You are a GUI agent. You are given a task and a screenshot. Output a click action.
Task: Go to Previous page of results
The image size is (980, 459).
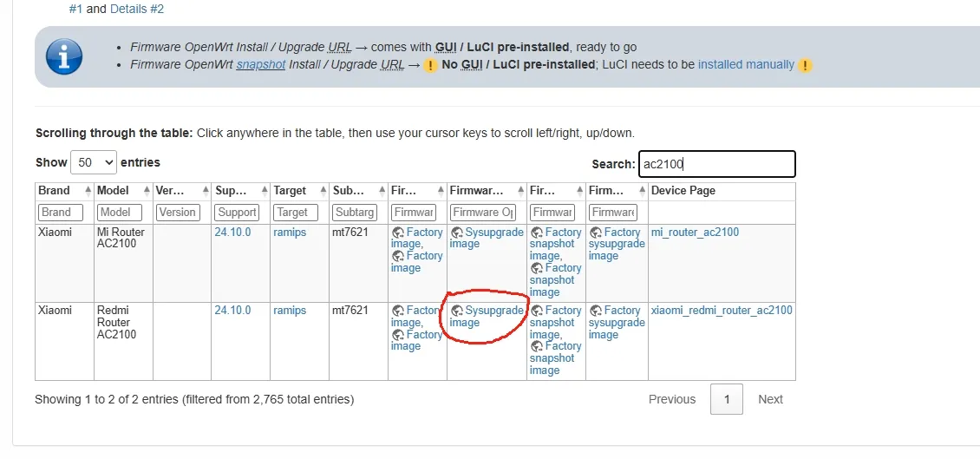[x=672, y=399]
